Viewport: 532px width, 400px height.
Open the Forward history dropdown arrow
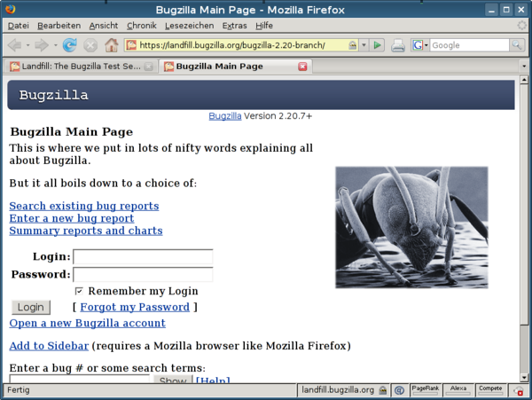point(55,45)
